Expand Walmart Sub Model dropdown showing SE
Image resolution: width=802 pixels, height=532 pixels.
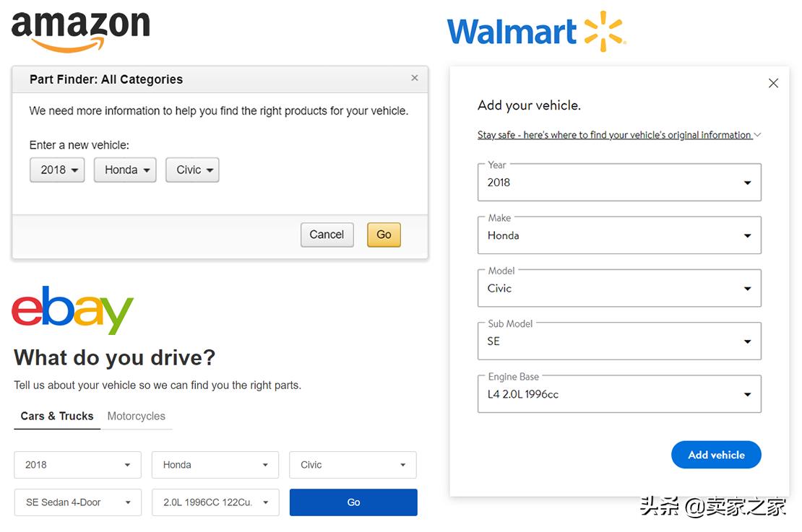619,341
